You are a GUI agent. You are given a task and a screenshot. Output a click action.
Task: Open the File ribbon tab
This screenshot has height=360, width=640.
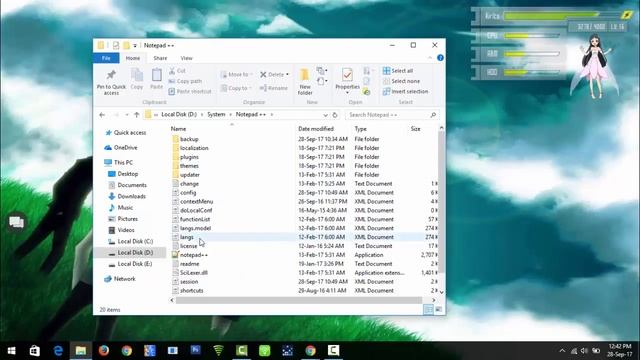click(106, 58)
